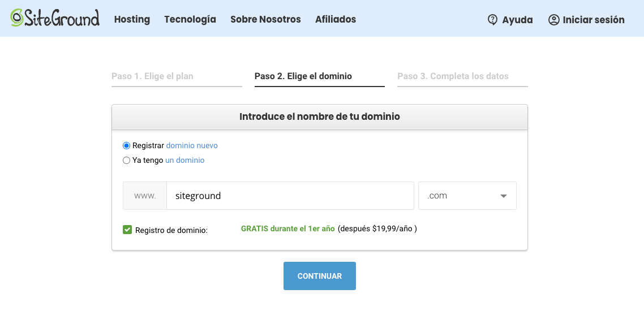The height and width of the screenshot is (311, 644).
Task: Open the Sobre Nosotros menu
Action: (x=265, y=19)
